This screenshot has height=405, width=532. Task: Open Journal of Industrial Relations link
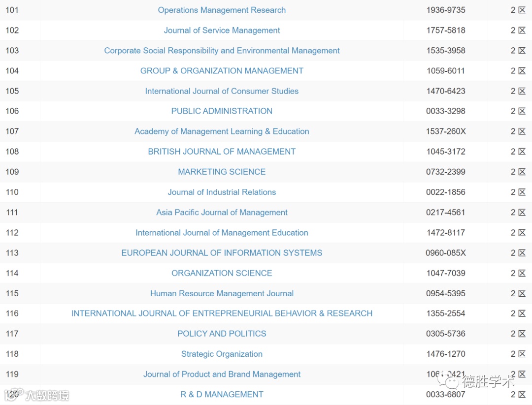[x=222, y=192]
